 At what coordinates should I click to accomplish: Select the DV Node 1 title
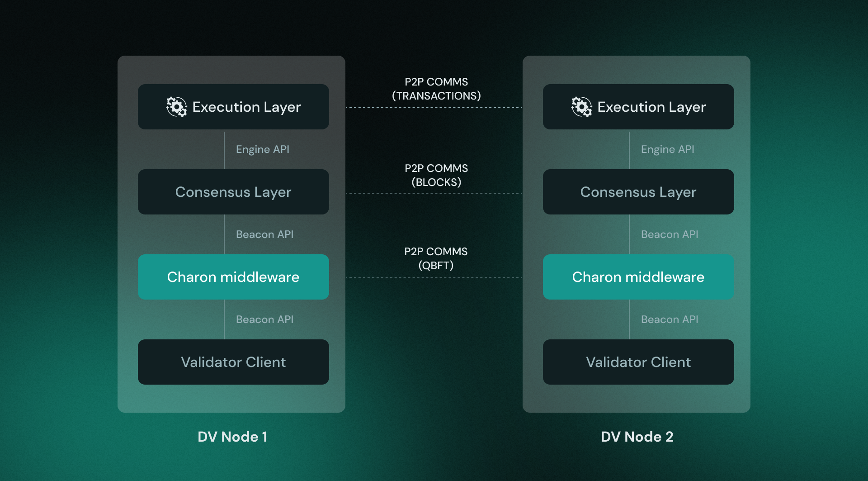click(232, 437)
